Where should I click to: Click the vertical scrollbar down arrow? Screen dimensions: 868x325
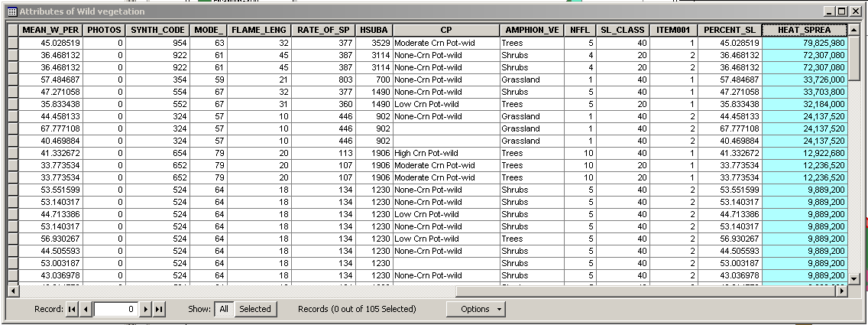[x=853, y=278]
